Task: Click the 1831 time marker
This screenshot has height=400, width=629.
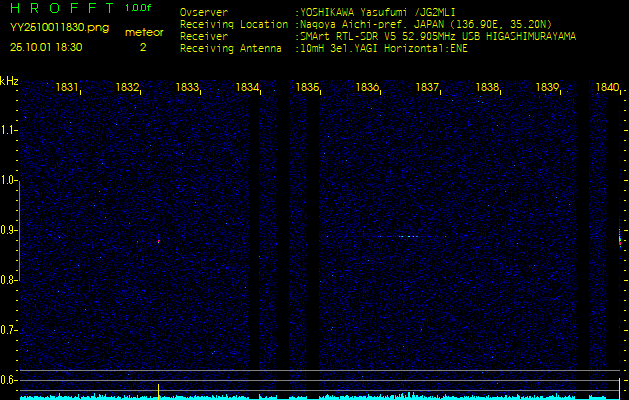Action: (x=67, y=87)
